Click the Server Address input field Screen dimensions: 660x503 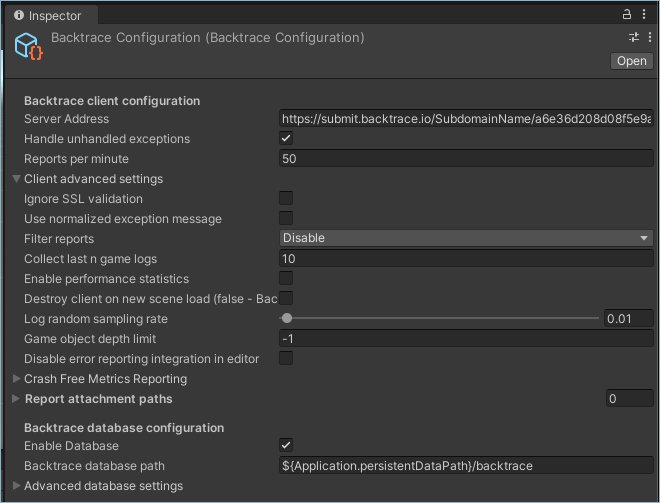(x=466, y=118)
